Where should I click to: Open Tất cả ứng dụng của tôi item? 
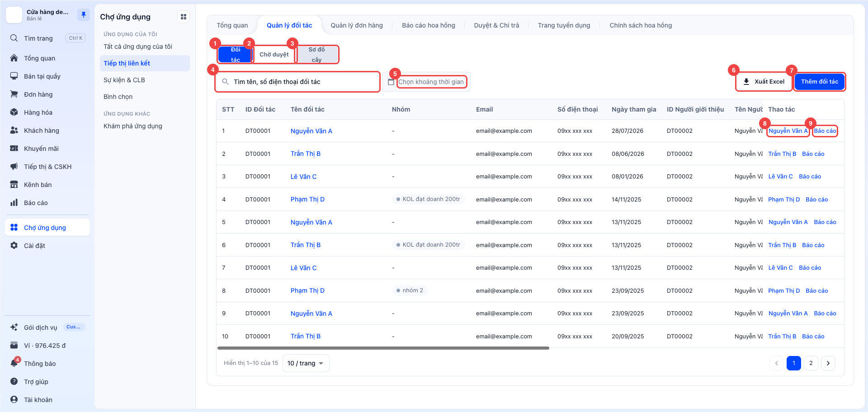pyautogui.click(x=138, y=47)
